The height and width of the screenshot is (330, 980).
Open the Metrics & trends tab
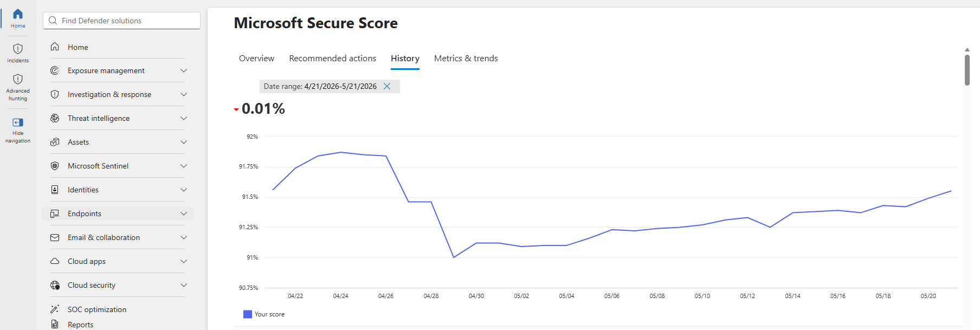466,59
